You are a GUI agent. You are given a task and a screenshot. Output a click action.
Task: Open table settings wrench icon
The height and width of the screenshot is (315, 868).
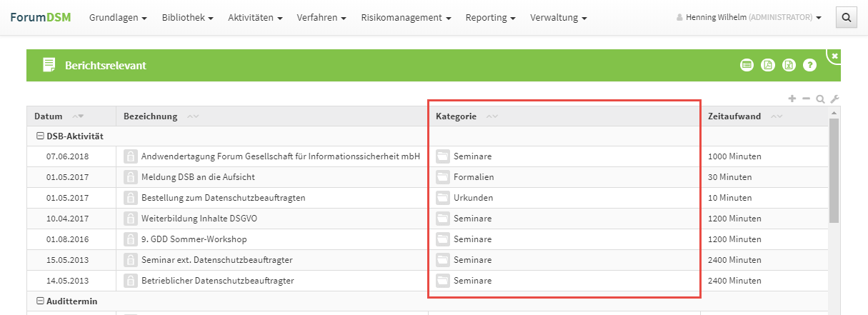tap(834, 99)
